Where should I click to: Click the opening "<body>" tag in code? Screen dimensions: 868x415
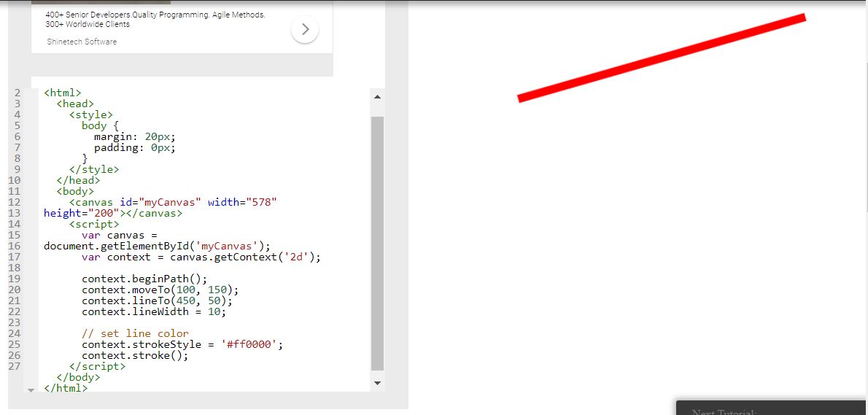click(75, 191)
